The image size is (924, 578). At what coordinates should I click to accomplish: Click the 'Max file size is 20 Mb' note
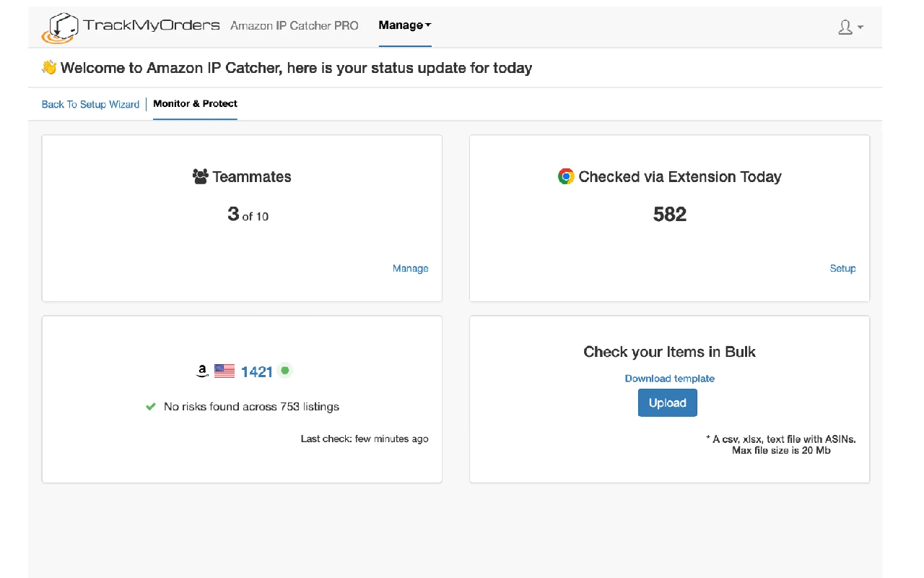coord(781,450)
